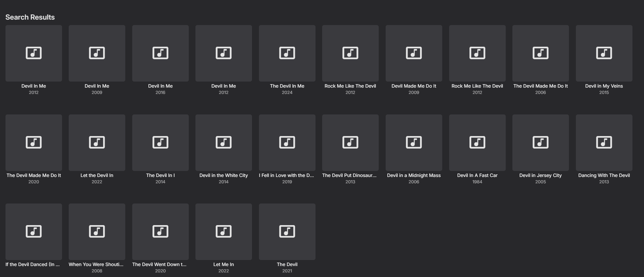Open the Devil in a Midnight Mass title link
This screenshot has height=277, width=644.
pos(414,175)
